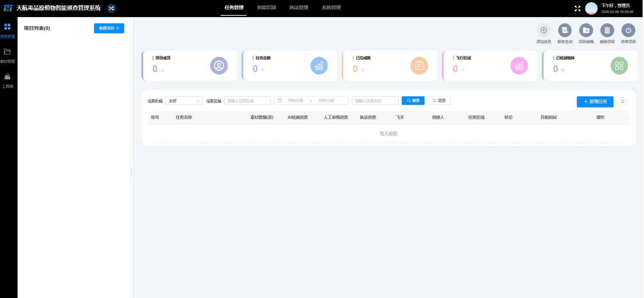Expand the 任务阶段 dropdown showing 全部

coord(184,101)
